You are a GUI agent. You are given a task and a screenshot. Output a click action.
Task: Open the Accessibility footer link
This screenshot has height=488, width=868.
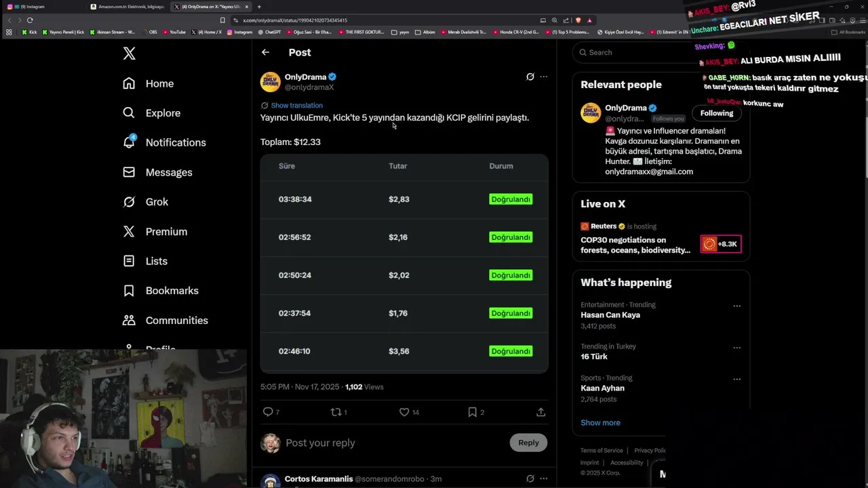[627, 463]
